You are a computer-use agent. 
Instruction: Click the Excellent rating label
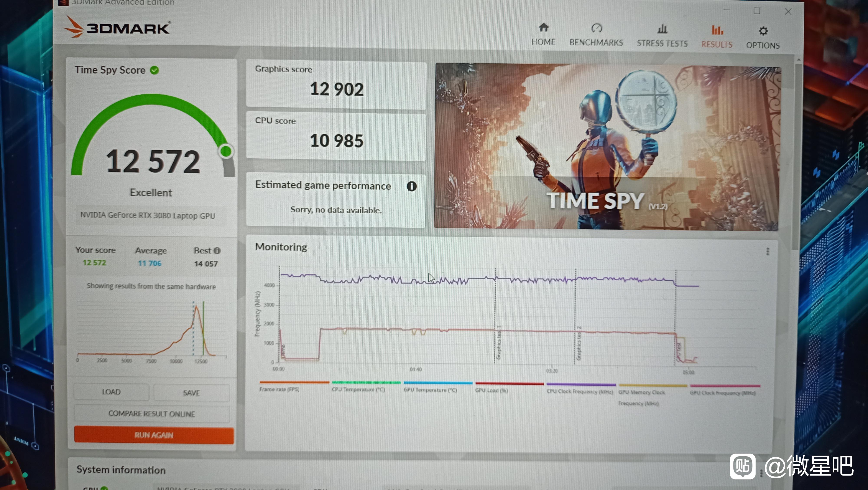pyautogui.click(x=151, y=193)
